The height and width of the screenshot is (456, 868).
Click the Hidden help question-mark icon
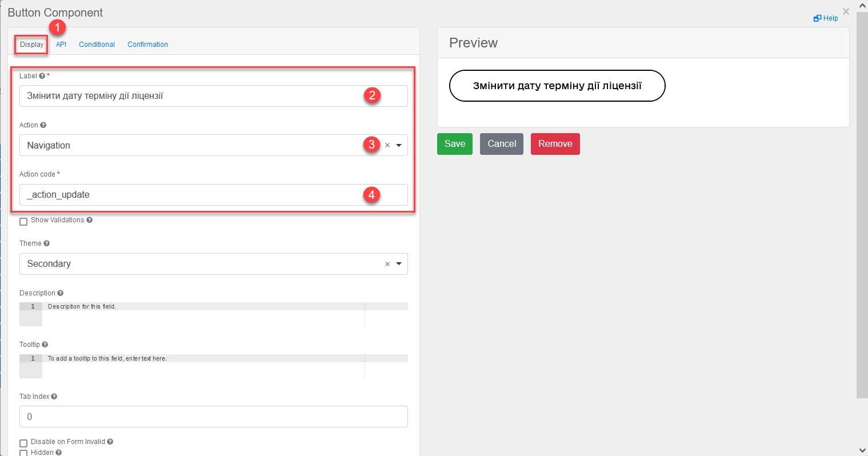point(58,453)
